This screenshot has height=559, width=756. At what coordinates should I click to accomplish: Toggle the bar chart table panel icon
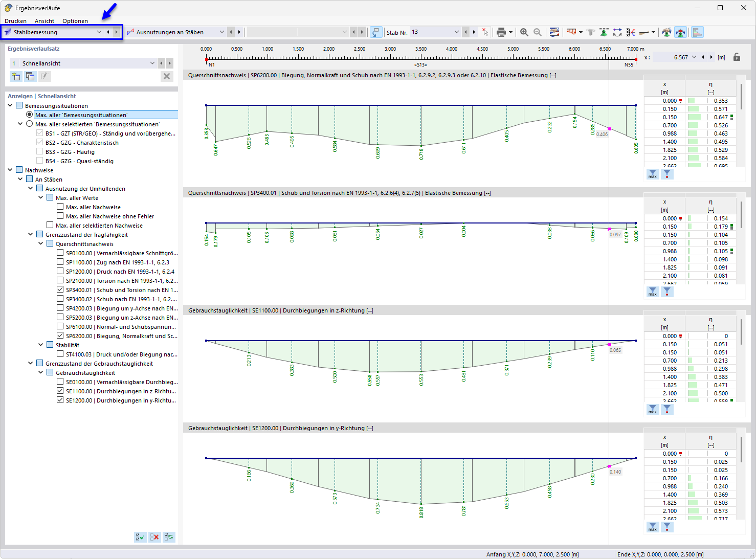pyautogui.click(x=697, y=32)
